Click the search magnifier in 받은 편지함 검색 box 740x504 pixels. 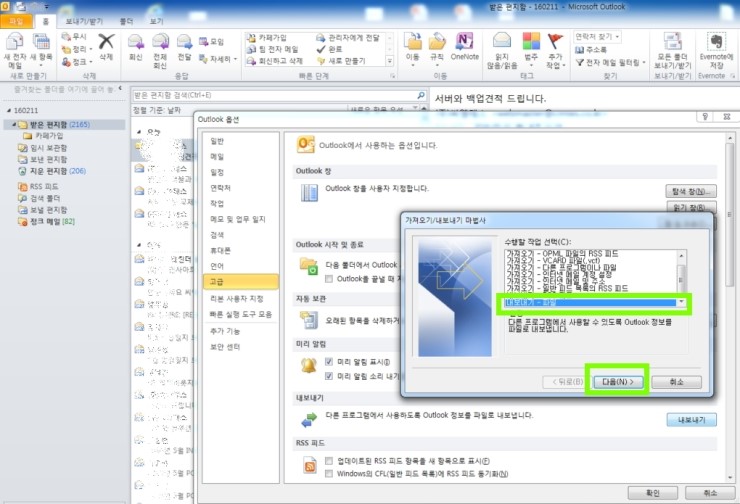(x=421, y=95)
